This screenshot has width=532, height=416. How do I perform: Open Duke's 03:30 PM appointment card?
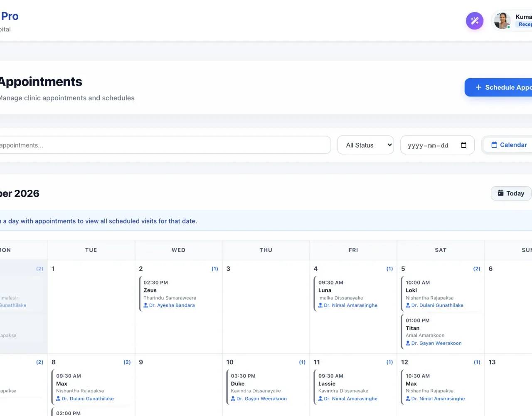(266, 387)
